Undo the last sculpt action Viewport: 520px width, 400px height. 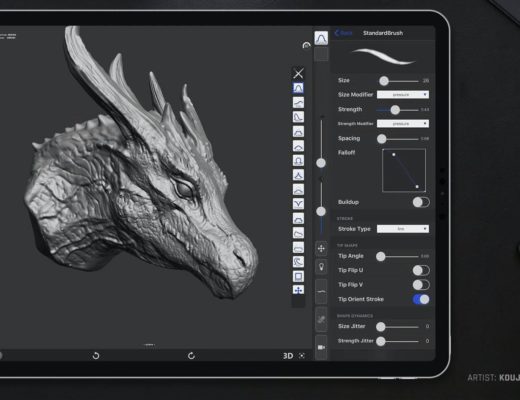(96, 356)
